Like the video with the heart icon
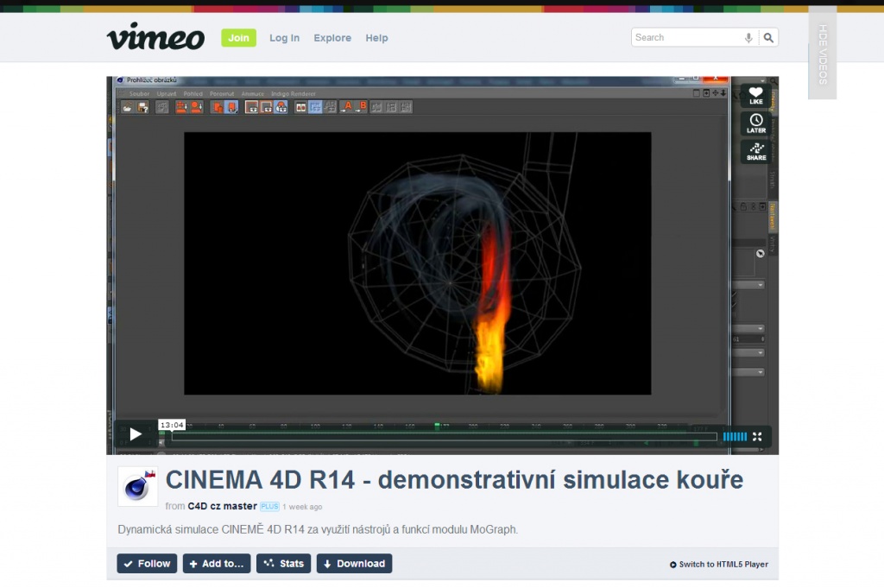The width and height of the screenshot is (884, 588). coord(756,96)
